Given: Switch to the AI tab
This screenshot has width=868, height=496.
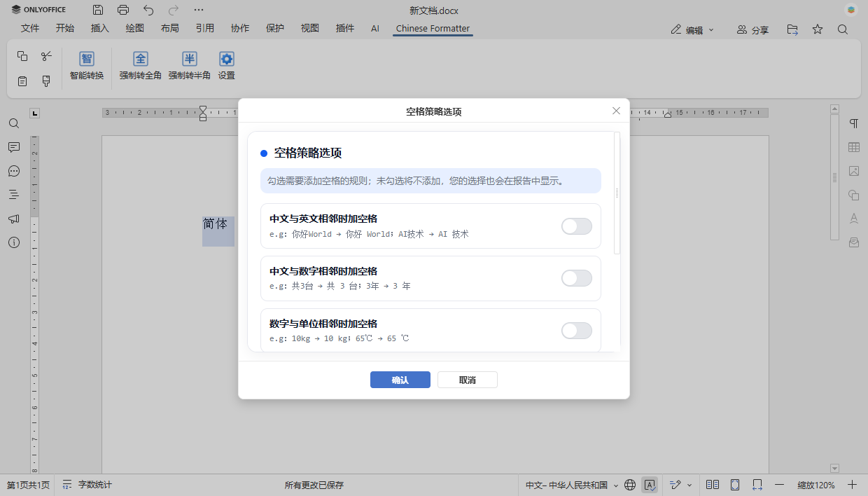Looking at the screenshot, I should click(x=375, y=29).
